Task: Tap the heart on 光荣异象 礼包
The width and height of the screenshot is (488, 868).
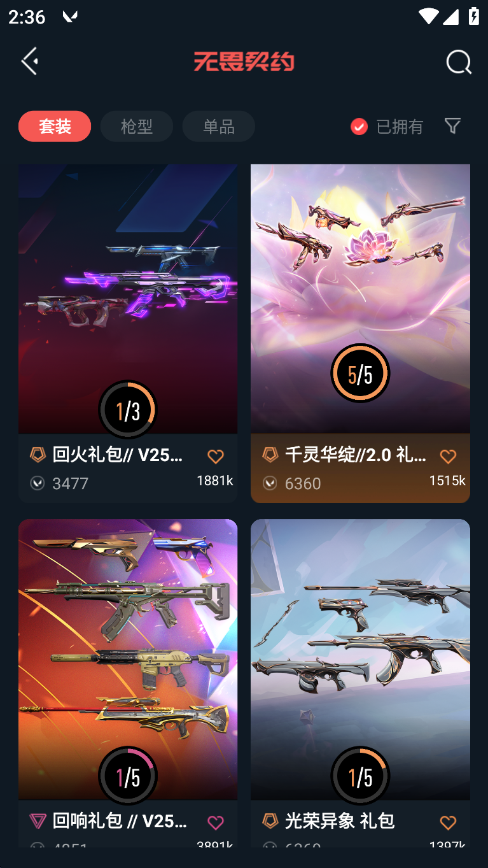Action: coord(448,822)
